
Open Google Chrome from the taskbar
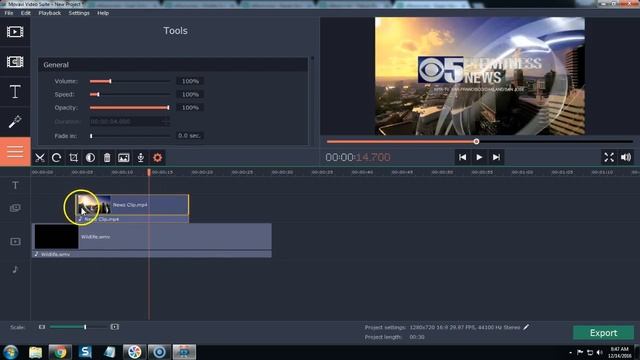[60, 352]
